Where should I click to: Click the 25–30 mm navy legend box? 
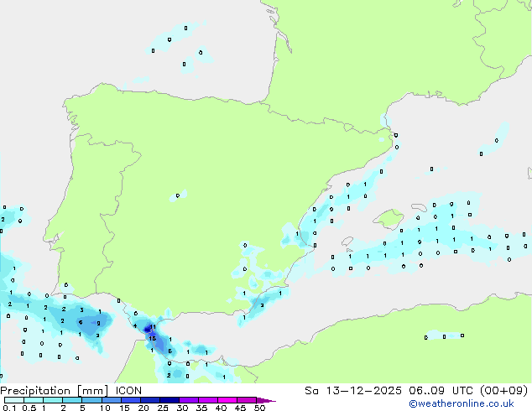pyautogui.click(x=170, y=400)
